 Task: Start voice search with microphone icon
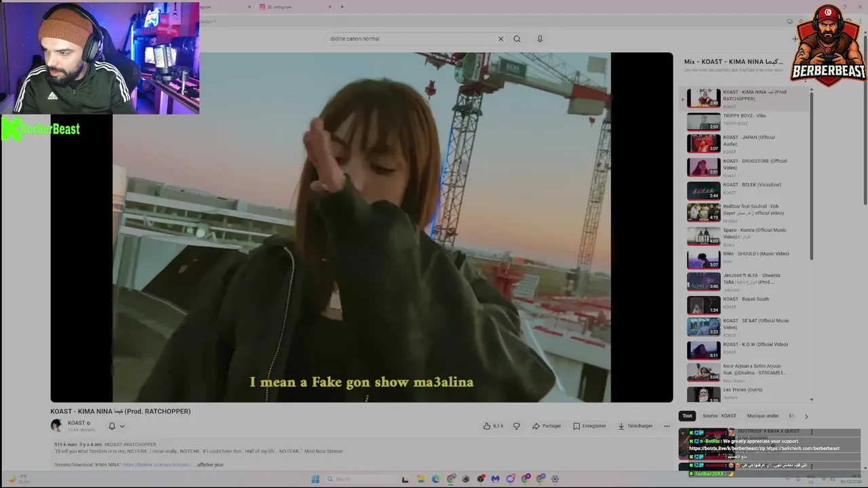pos(540,39)
